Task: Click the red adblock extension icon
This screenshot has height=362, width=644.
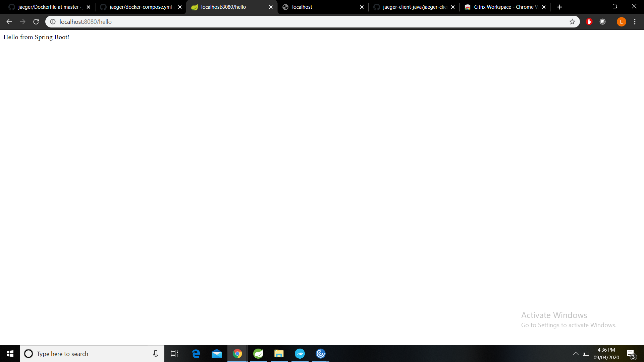Action: 589,21
